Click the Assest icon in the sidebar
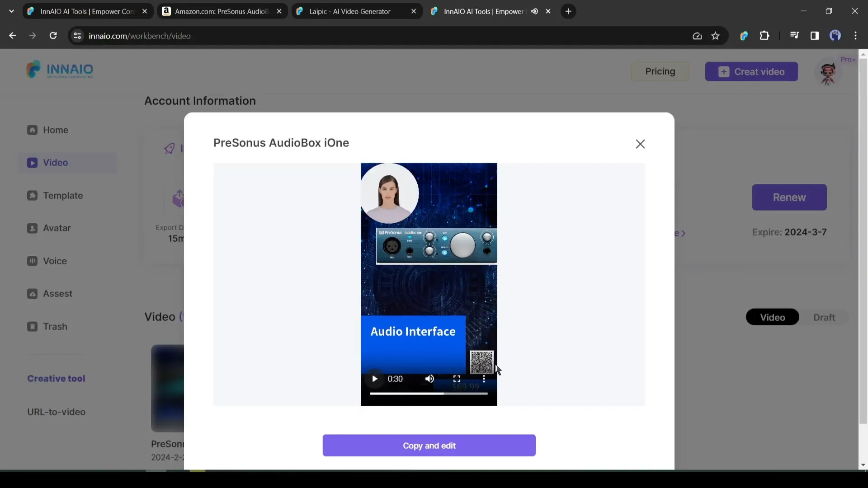Viewport: 868px width, 488px height. tap(32, 294)
